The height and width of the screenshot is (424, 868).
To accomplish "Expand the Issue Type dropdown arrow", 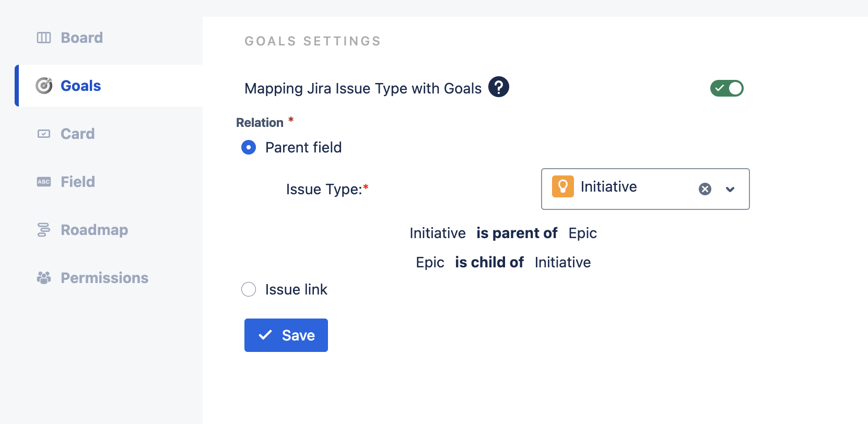I will pyautogui.click(x=730, y=189).
